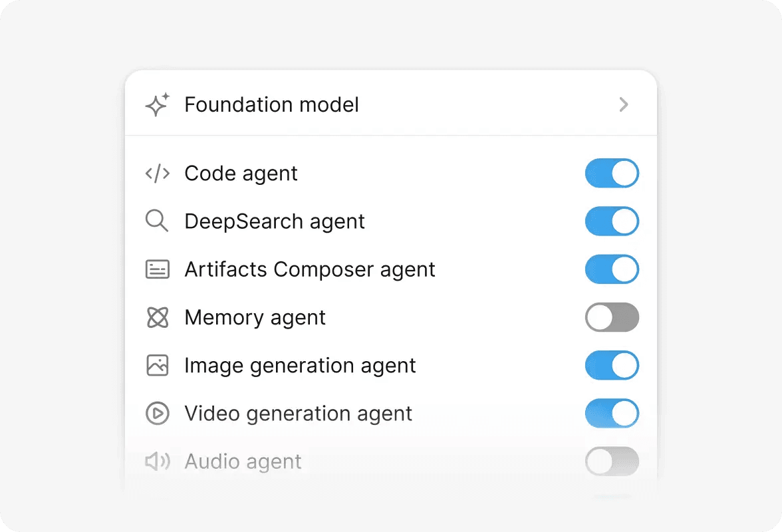Screen dimensions: 782x532
Task: Enable the Memory agent toggle
Action: click(x=612, y=317)
